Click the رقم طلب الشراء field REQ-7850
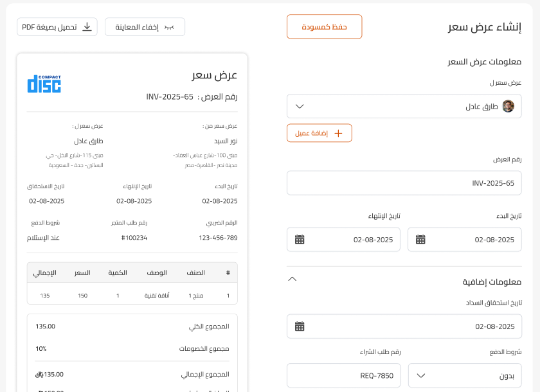540x392 pixels. pyautogui.click(x=344, y=375)
